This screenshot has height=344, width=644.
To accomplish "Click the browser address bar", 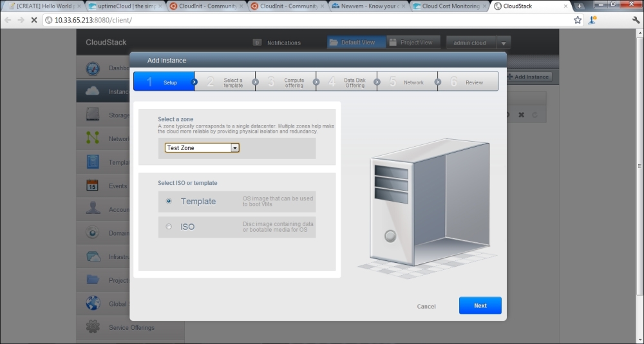I will 309,20.
